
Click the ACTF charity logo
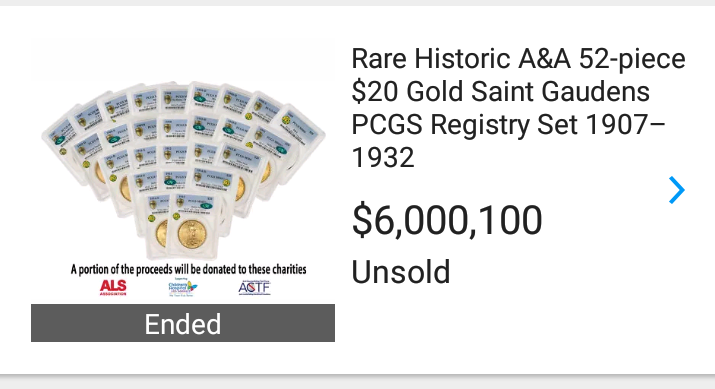pos(254,288)
